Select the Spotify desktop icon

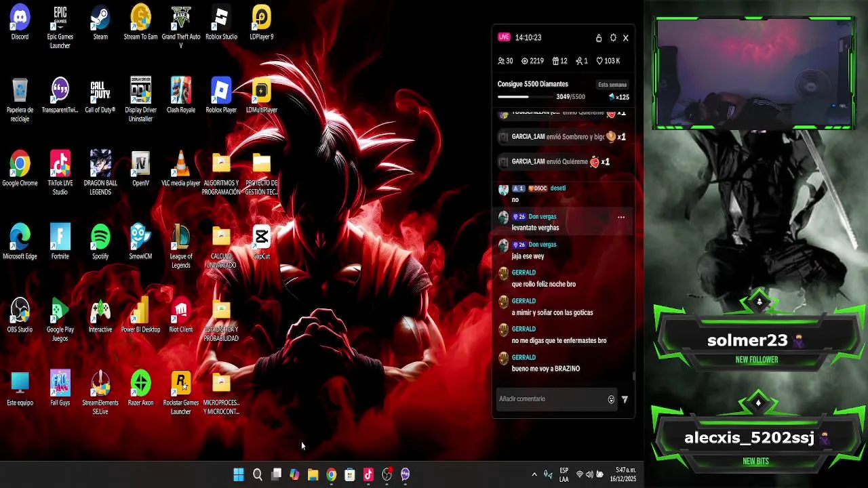100,243
